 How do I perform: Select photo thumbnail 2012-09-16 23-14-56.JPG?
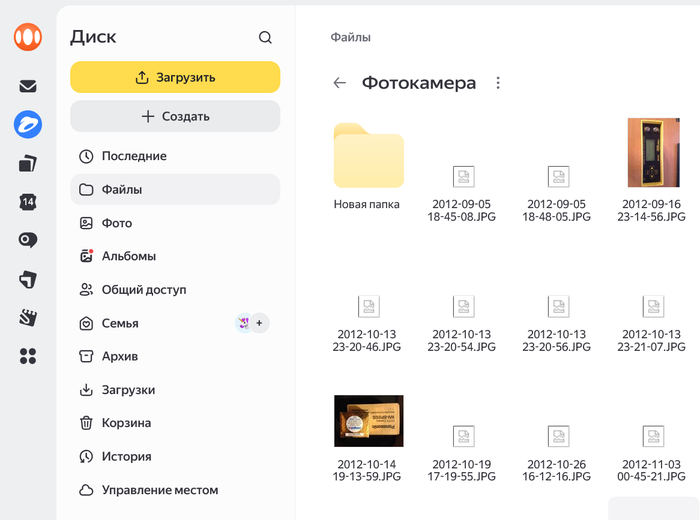point(654,153)
